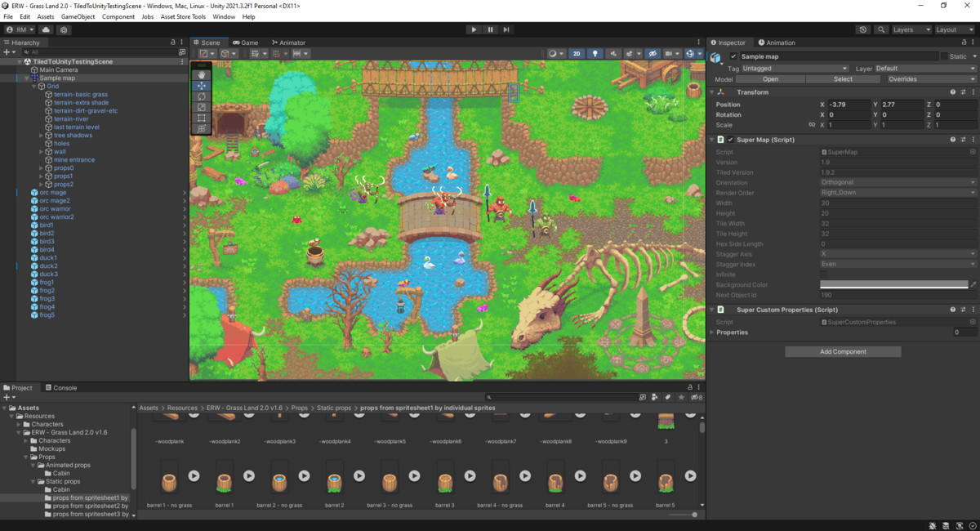The image size is (980, 531).
Task: Open Undo History button in toolbar
Action: point(863,29)
